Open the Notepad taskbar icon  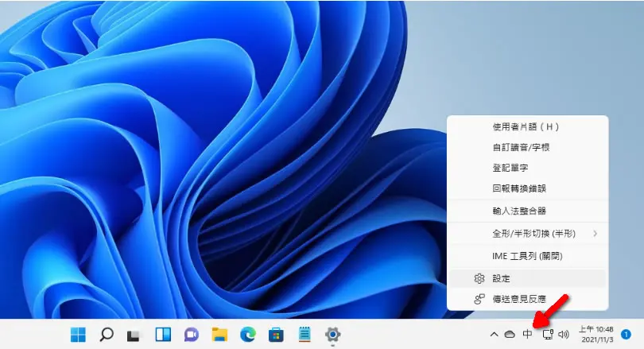pyautogui.click(x=305, y=334)
